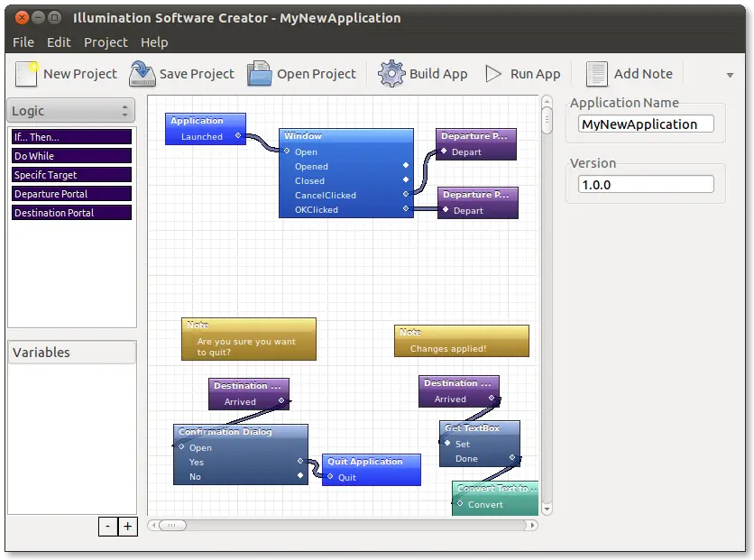The image size is (754, 560).
Task: Click the Open Project folder icon
Action: (x=260, y=73)
